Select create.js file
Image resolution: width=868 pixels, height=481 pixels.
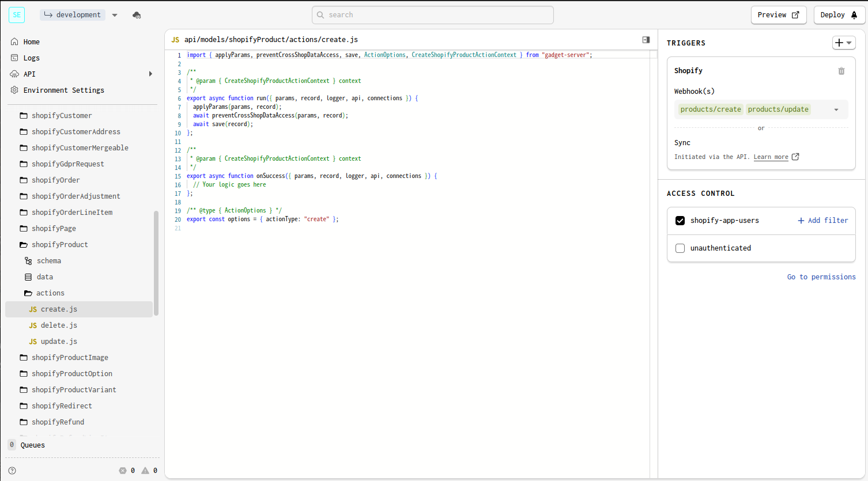[x=79, y=309]
